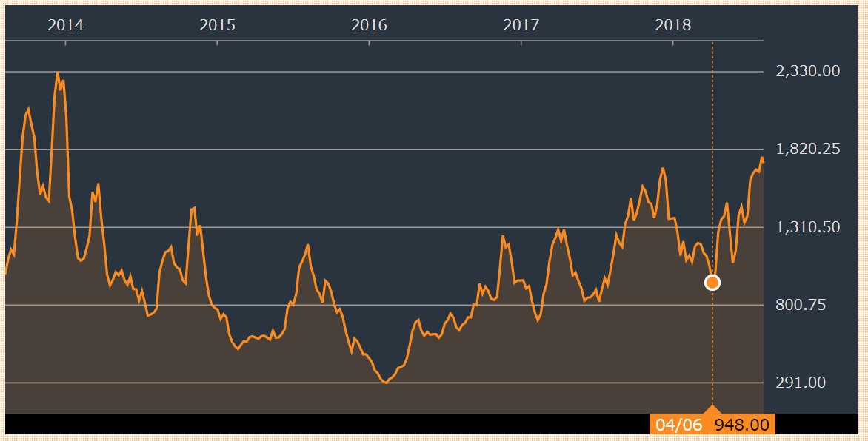Image resolution: width=868 pixels, height=441 pixels.
Task: Click the 1,820.25 price axis label
Action: click(807, 149)
